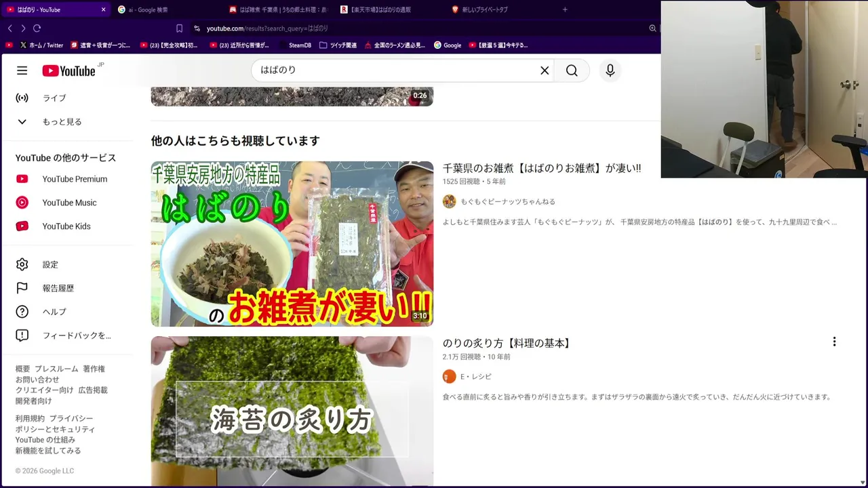Reload the page with the refresh icon
This screenshot has width=868, height=488.
[x=37, y=28]
